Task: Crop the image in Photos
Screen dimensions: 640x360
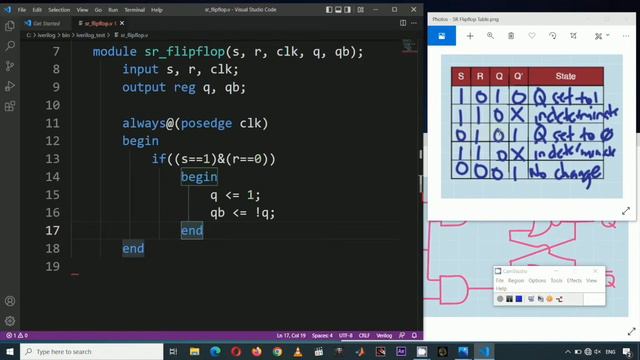Action: (573, 36)
